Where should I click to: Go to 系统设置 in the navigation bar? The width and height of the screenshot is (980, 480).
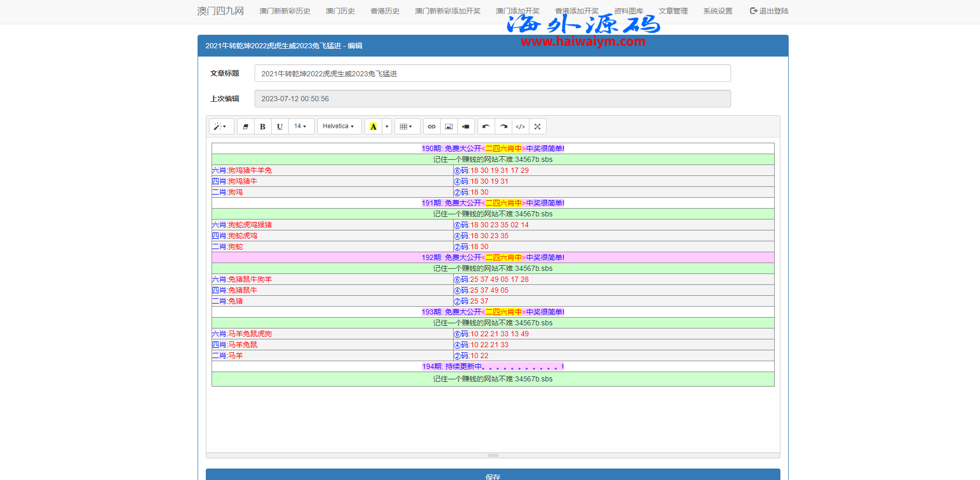point(718,11)
